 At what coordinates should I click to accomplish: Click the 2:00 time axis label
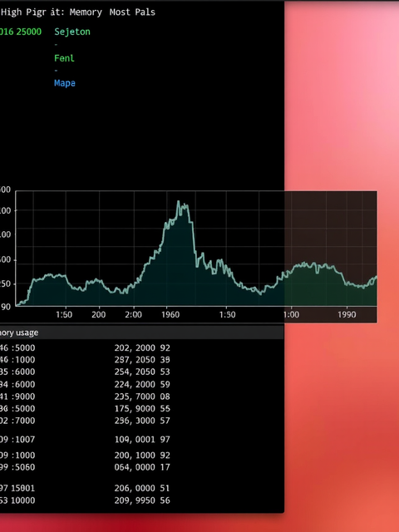[133, 315]
